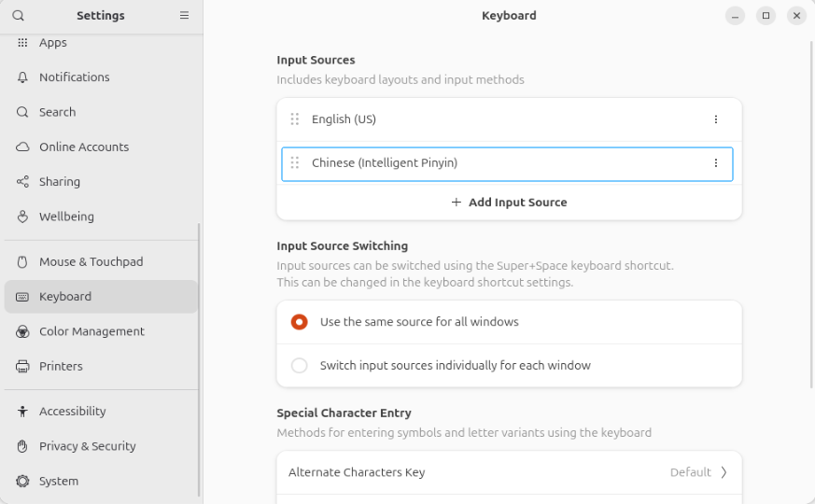Open the System settings gear icon
The image size is (815, 504).
pos(22,482)
